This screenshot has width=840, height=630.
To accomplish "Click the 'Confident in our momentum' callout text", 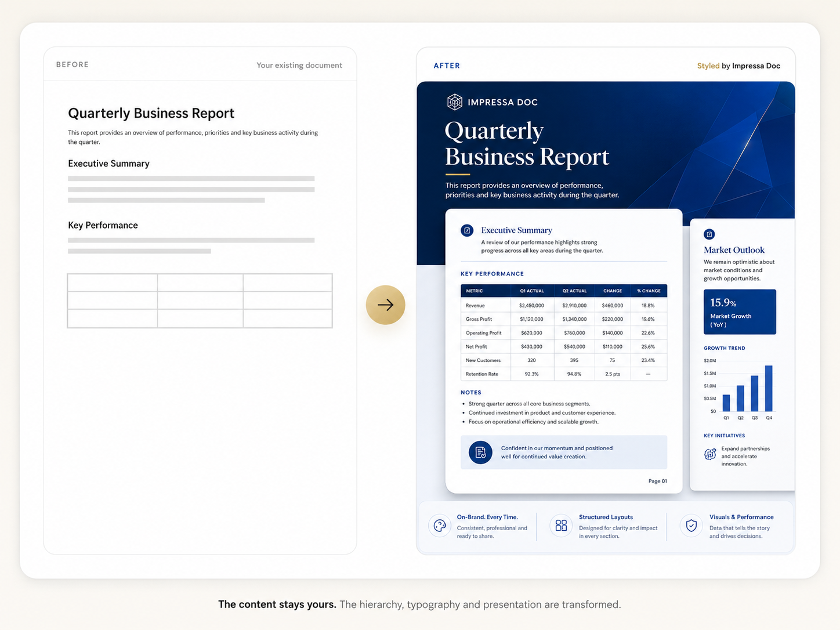I will click(557, 452).
